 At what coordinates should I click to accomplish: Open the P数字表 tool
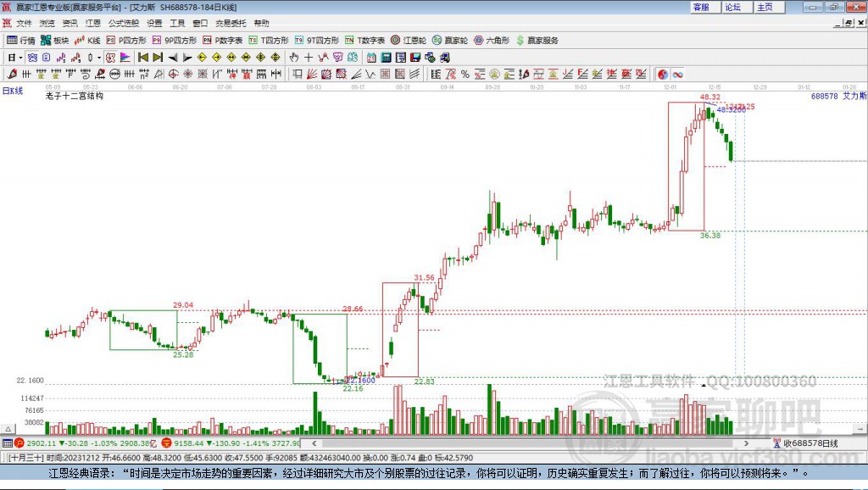click(x=223, y=41)
